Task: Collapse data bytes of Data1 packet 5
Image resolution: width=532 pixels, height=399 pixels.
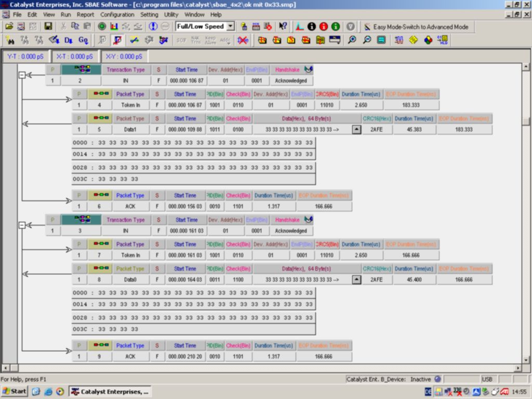Action: click(356, 129)
